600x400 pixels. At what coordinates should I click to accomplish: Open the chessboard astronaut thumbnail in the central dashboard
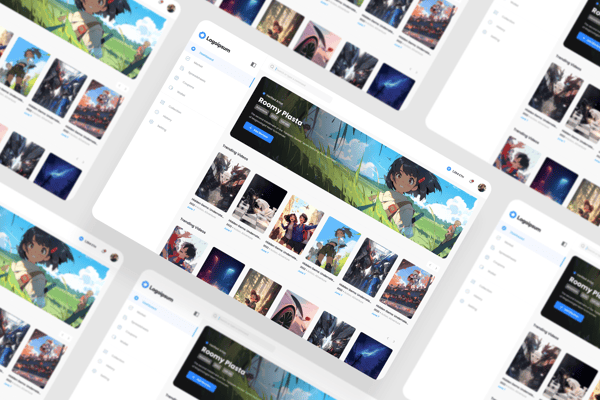pos(260,204)
